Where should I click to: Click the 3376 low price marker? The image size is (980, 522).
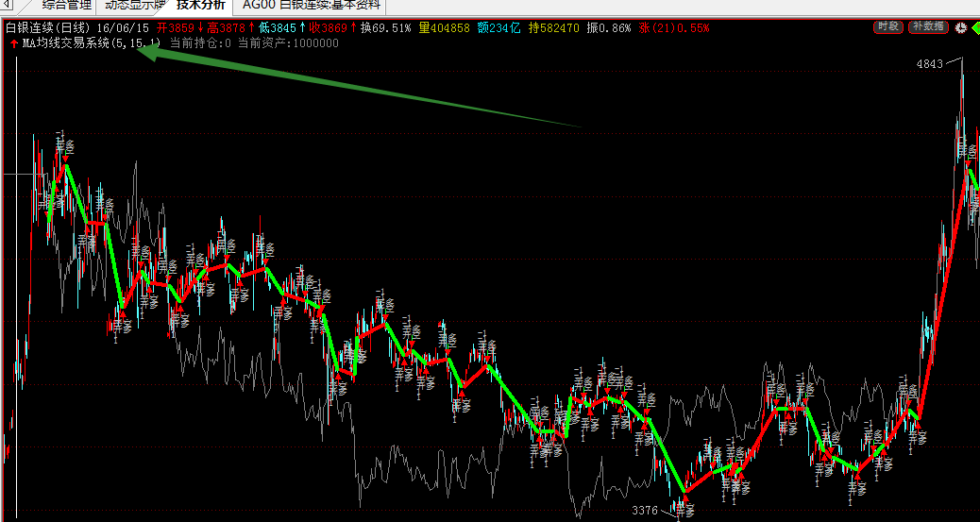point(645,511)
